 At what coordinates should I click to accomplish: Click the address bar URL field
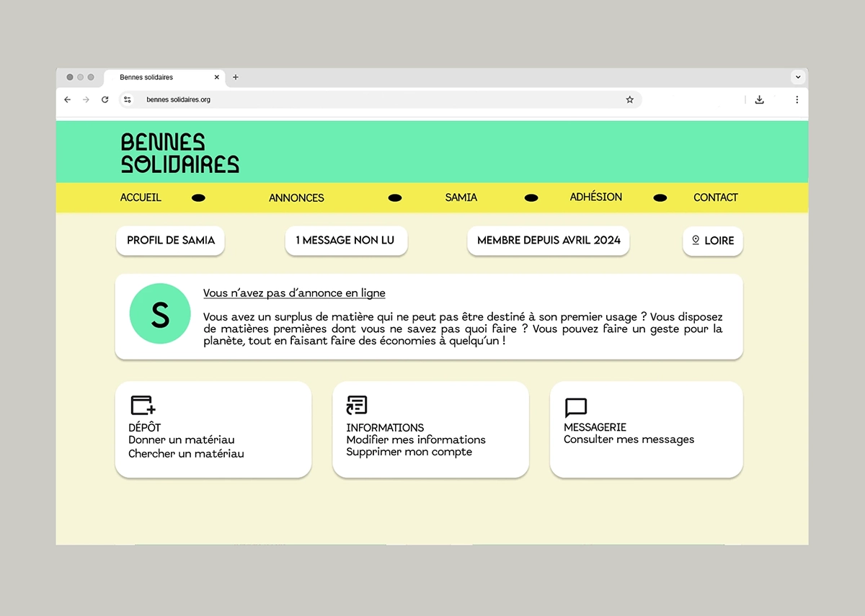point(382,99)
